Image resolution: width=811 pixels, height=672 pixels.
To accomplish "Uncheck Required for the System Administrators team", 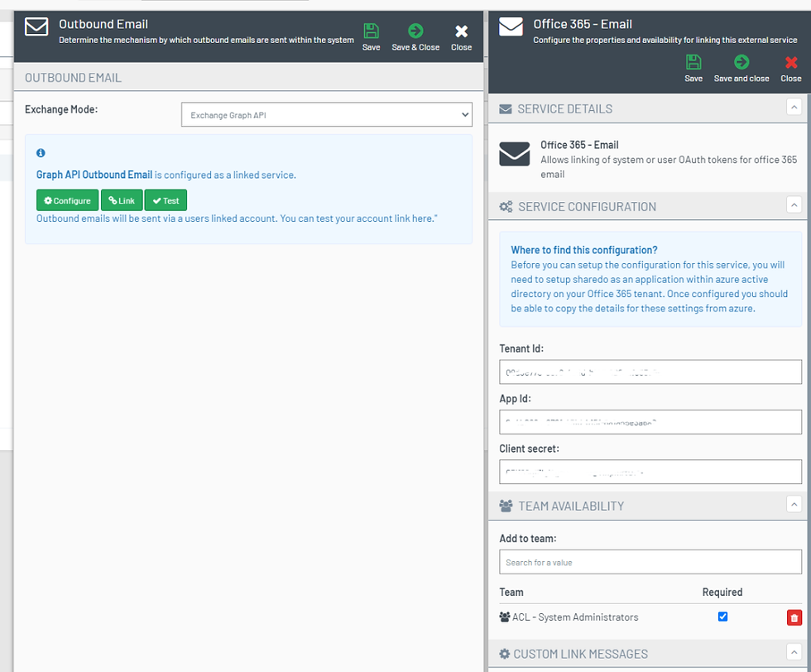I will [x=722, y=617].
